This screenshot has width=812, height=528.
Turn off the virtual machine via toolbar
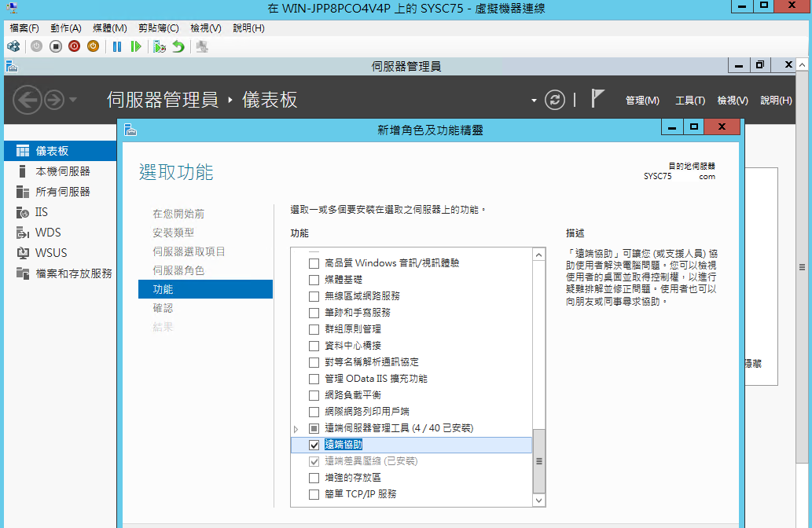click(x=55, y=46)
